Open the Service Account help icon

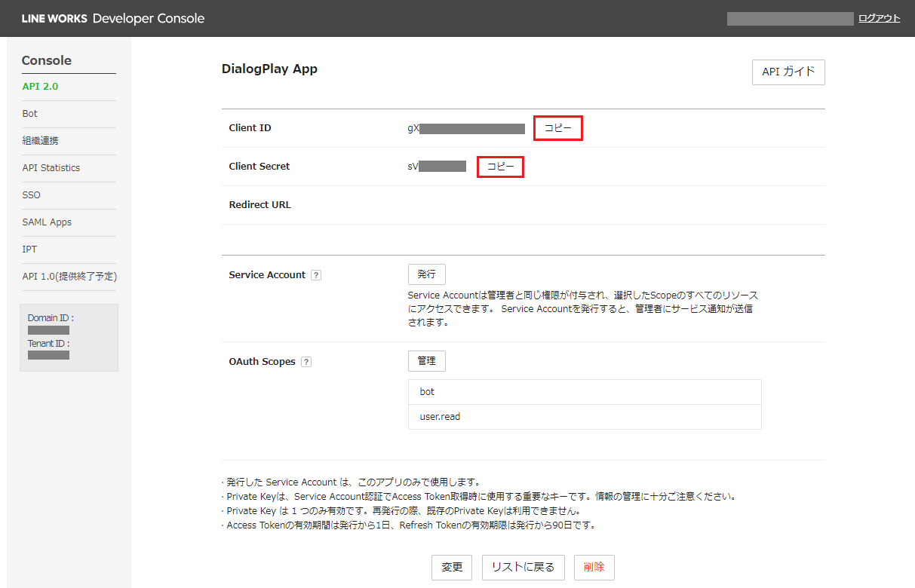(316, 275)
